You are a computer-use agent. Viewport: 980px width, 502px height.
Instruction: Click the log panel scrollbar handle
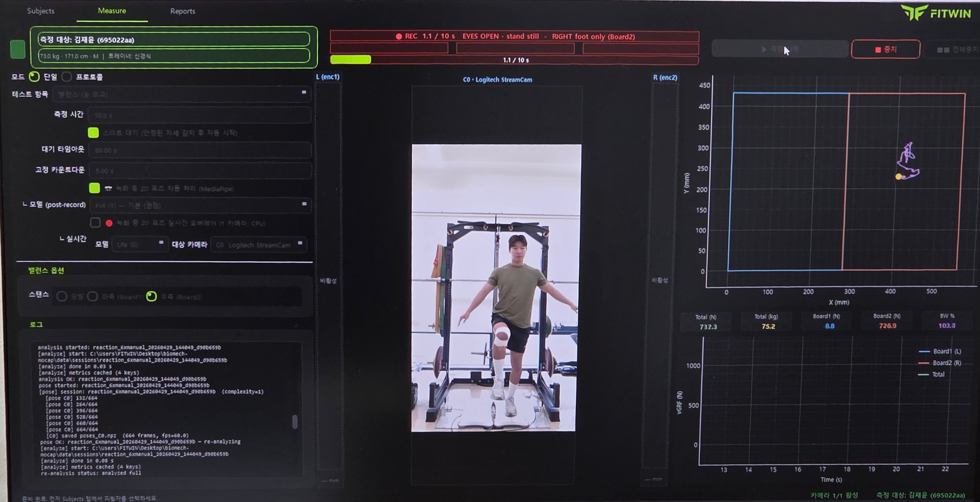[295, 422]
